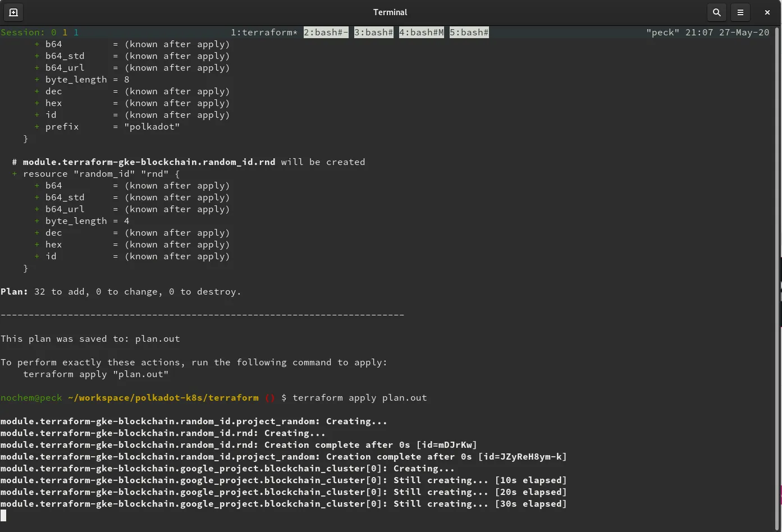Click the terminal cursor block

[3, 515]
